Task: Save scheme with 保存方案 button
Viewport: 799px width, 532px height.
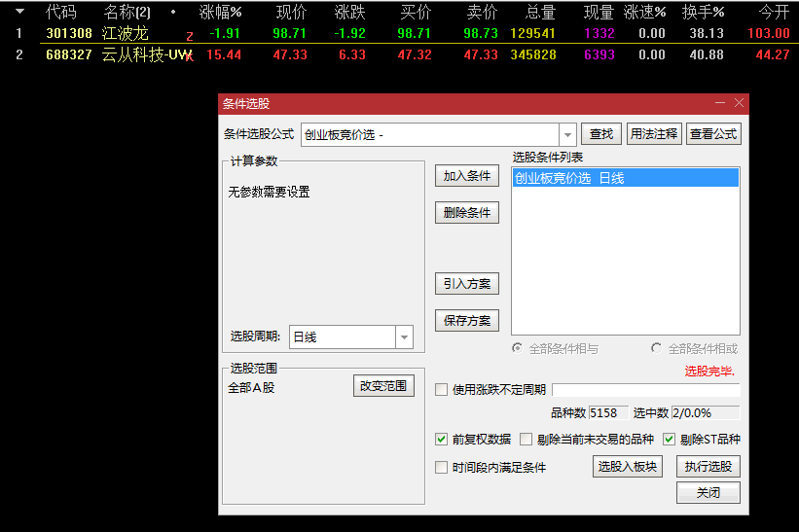Action: 467,321
